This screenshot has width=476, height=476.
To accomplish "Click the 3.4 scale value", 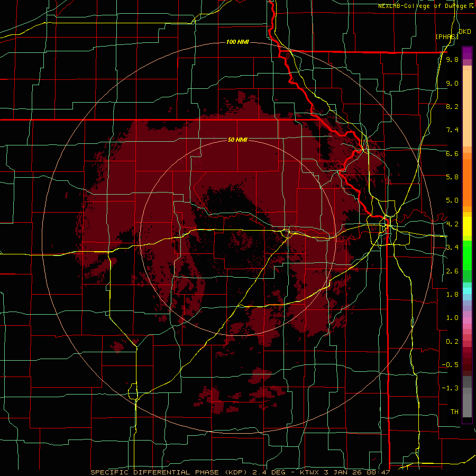I will [x=452, y=248].
